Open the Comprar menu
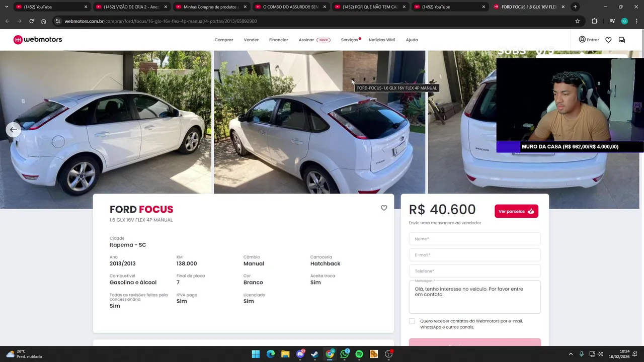644x362 pixels. point(224,40)
